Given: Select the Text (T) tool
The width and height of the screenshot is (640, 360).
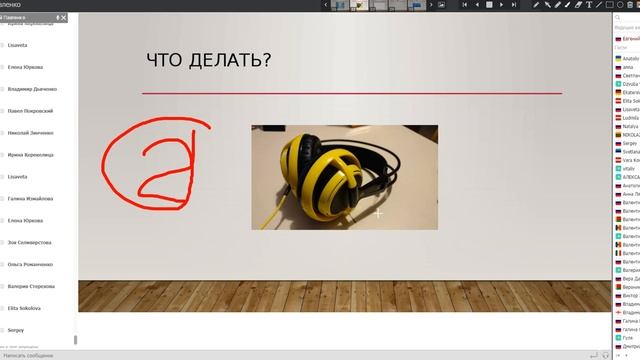Looking at the screenshot, I should click(x=589, y=5).
